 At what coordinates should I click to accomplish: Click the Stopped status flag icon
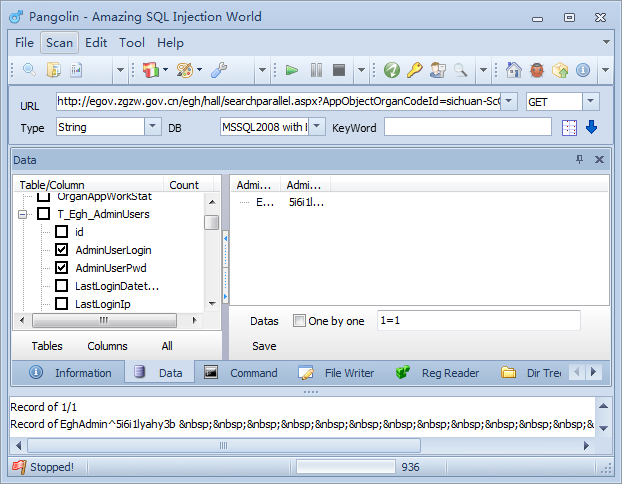(x=19, y=467)
